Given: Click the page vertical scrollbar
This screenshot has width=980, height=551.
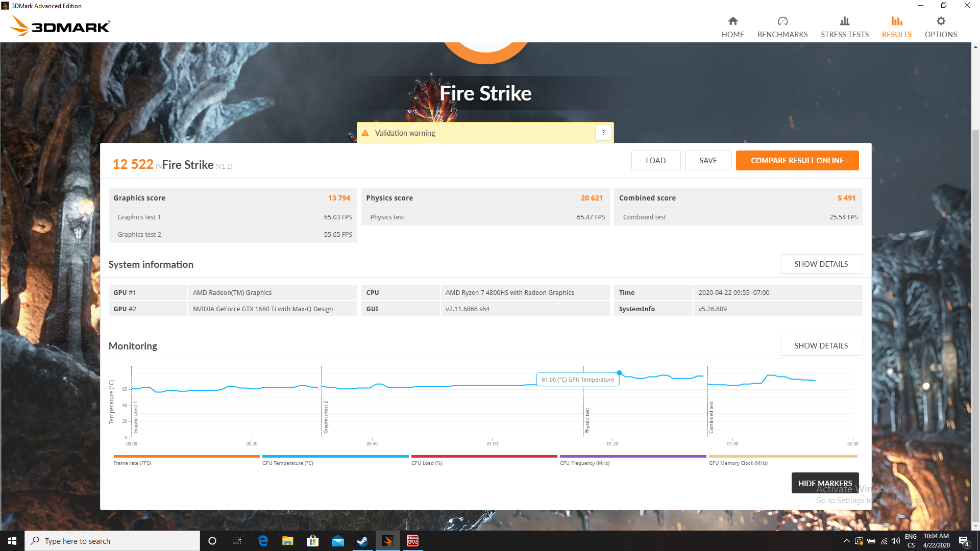Looking at the screenshot, I should tap(975, 327).
